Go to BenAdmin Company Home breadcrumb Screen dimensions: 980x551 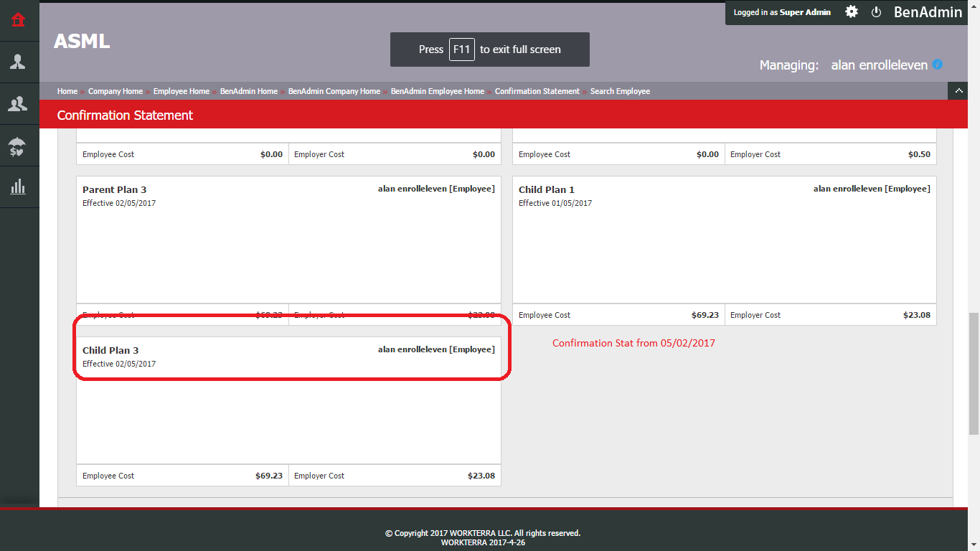(x=334, y=91)
